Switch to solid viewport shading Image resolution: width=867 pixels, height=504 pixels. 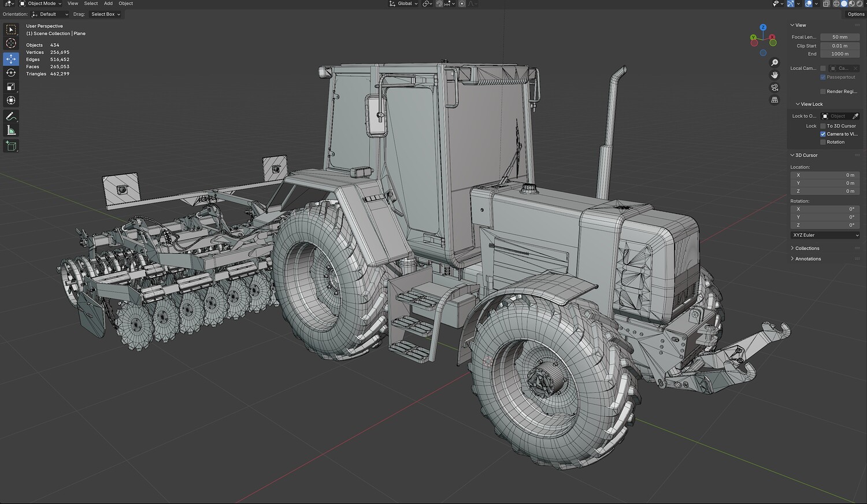tap(844, 3)
